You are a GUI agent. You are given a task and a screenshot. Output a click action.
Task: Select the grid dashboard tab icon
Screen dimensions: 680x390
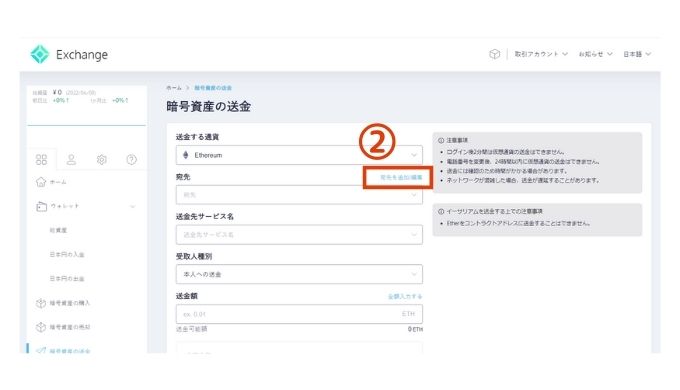click(x=41, y=160)
